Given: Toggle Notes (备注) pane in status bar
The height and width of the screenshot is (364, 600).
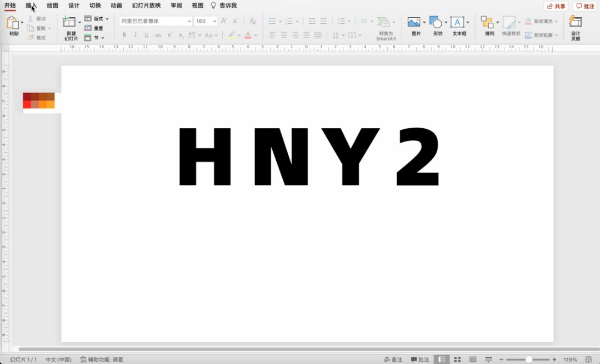Looking at the screenshot, I should 393,360.
